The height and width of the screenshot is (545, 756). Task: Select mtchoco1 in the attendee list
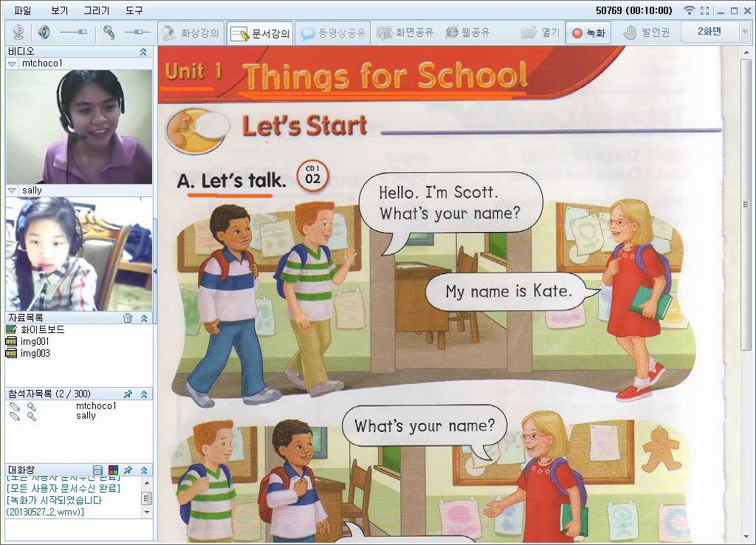(x=96, y=405)
